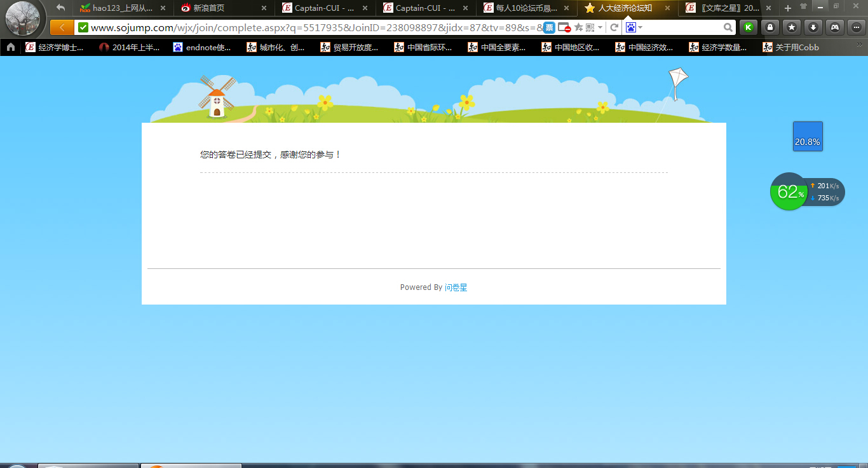The width and height of the screenshot is (868, 468).
Task: Click the home icon on bookmarks bar
Action: 11,47
